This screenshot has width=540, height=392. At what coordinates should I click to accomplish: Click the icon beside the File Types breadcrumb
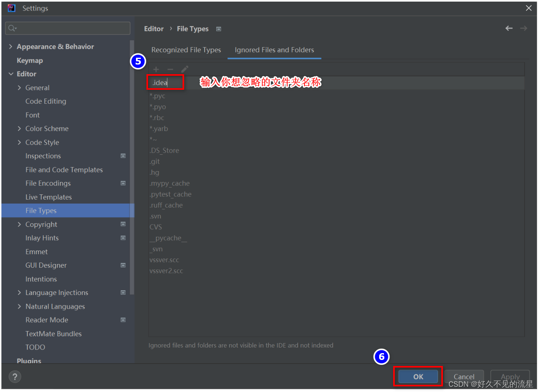point(219,29)
